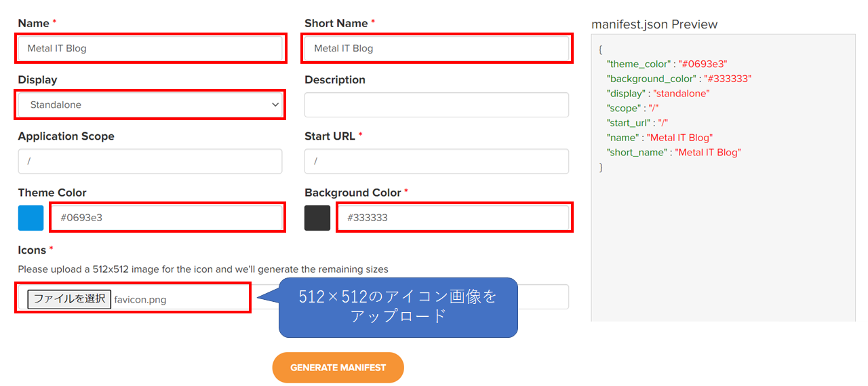Open the blue Theme Color swatch
This screenshot has height=386, width=868.
31,218
